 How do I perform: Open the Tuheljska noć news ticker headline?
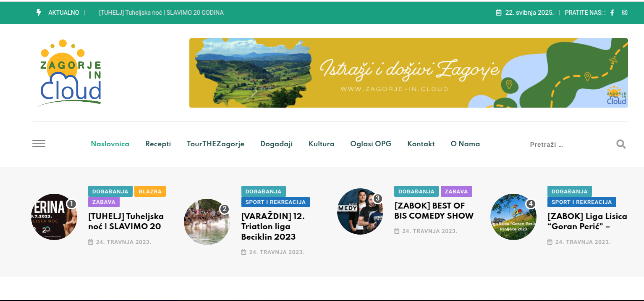click(161, 13)
